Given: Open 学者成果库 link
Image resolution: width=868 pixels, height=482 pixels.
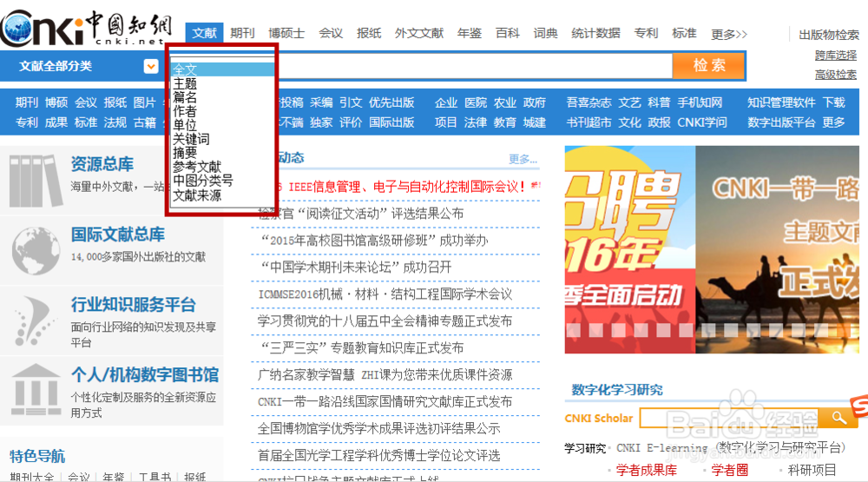Looking at the screenshot, I should tap(646, 471).
